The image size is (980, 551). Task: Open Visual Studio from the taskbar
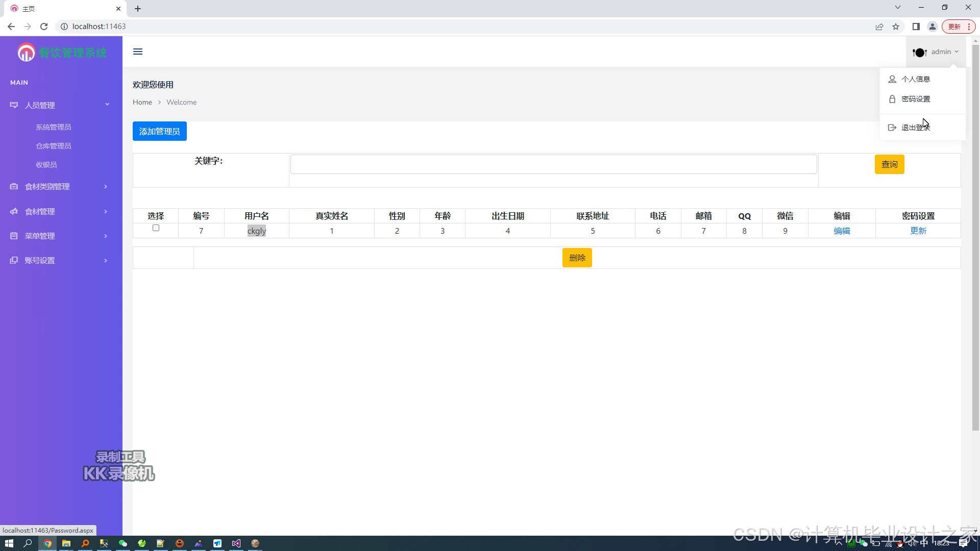pyautogui.click(x=236, y=543)
